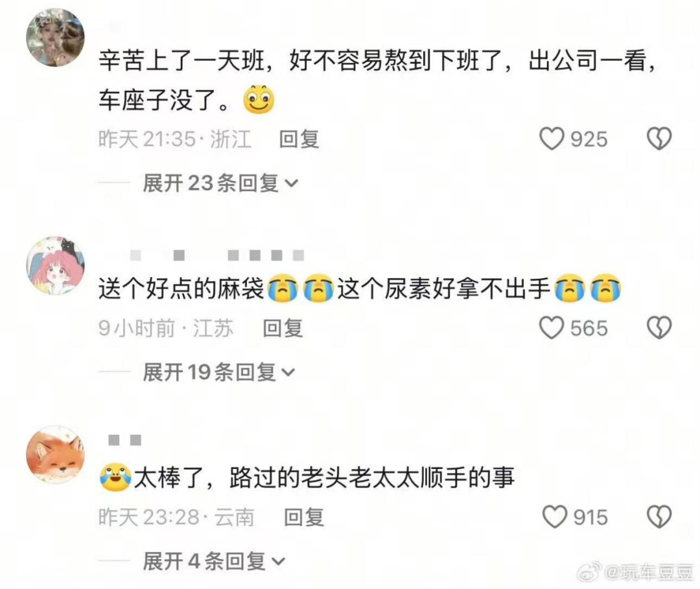The height and width of the screenshot is (589, 700).
Task: Reply to the 江苏 comment via 回复
Action: [283, 328]
